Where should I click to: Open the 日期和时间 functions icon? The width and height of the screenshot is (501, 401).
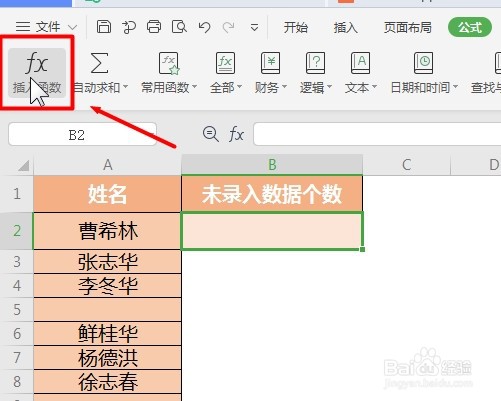click(x=423, y=63)
